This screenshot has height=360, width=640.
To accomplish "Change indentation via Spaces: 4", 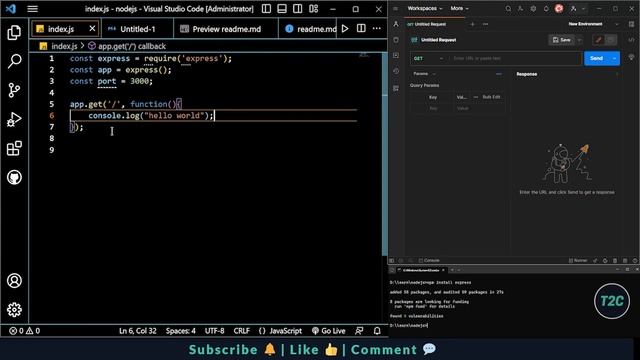I will click(180, 331).
